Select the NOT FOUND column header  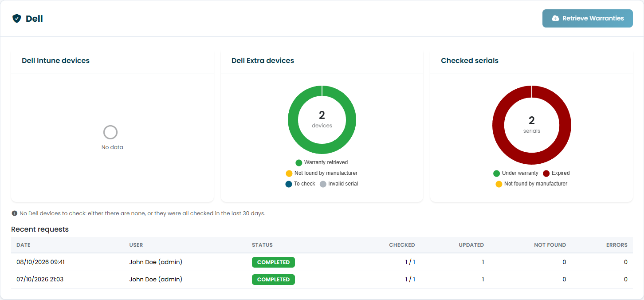550,245
